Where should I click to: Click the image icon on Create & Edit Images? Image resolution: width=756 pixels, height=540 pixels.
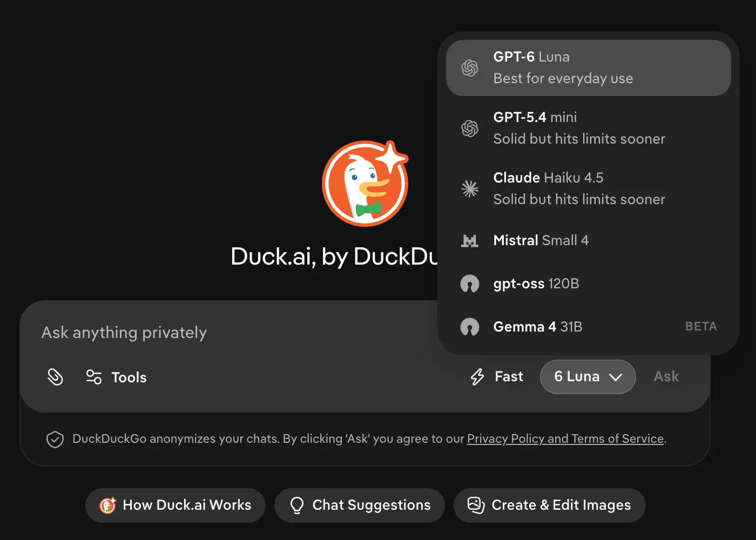coord(476,505)
